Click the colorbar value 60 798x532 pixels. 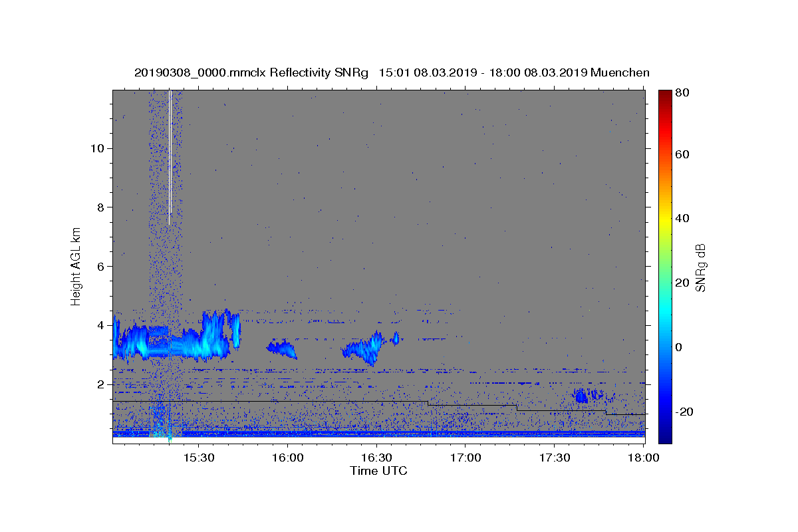tap(682, 154)
